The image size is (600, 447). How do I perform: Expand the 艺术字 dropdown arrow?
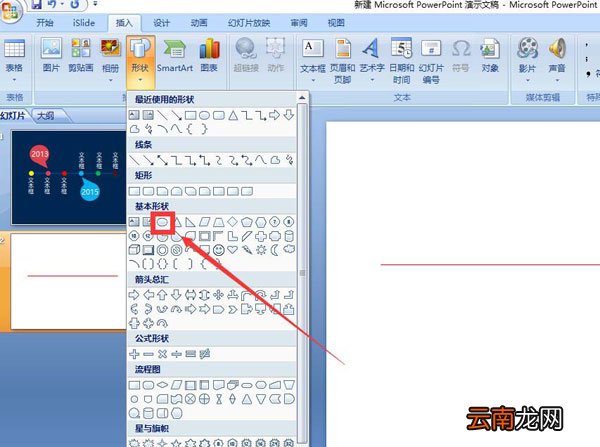coord(372,80)
